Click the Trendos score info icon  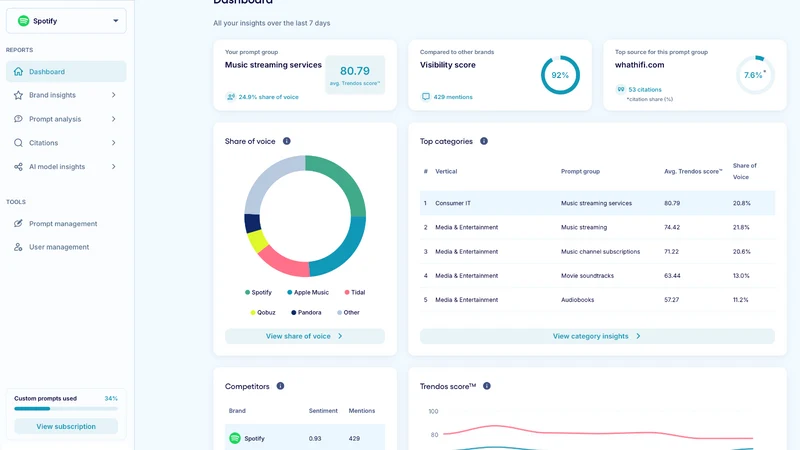[x=487, y=386]
